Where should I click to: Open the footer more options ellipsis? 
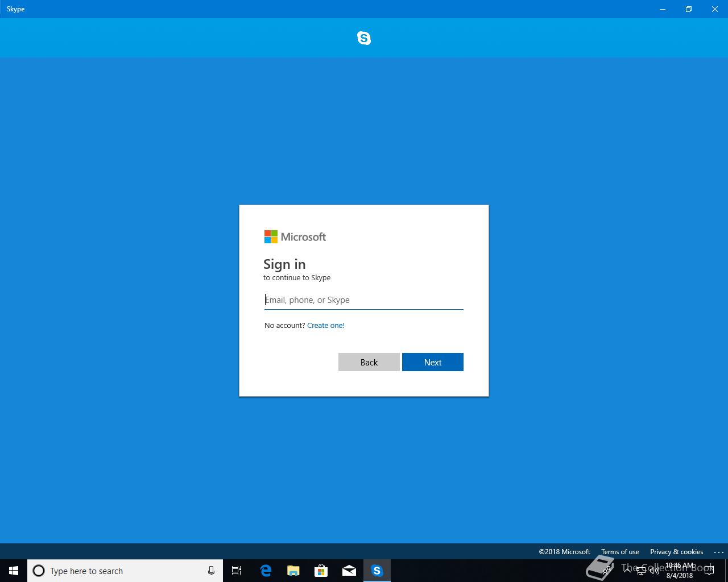tap(718, 552)
